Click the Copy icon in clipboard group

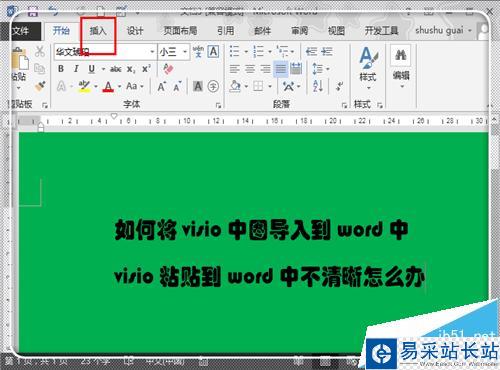coord(40,69)
